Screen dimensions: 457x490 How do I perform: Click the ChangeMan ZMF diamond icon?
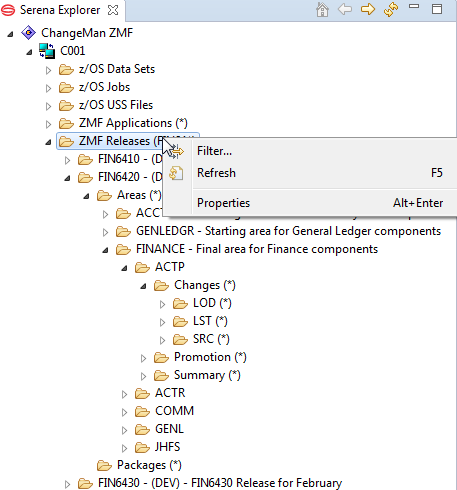click(28, 33)
